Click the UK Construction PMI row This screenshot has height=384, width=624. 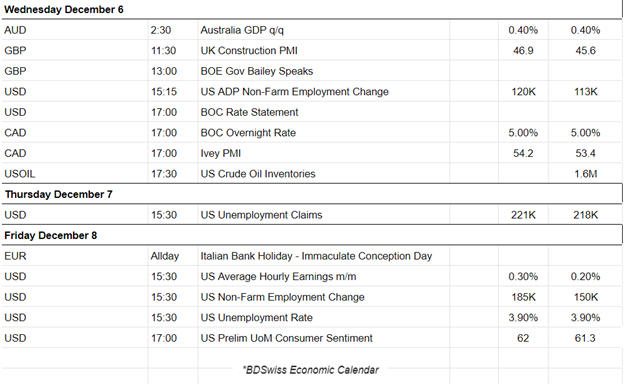point(312,51)
